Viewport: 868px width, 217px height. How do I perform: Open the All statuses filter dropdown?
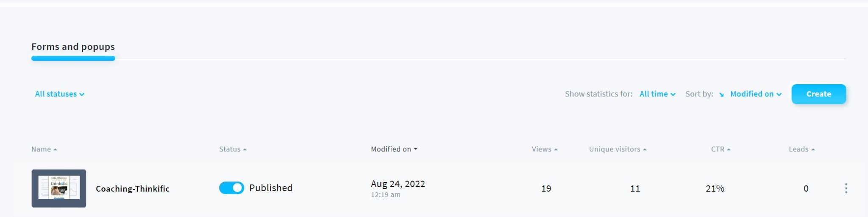click(60, 94)
